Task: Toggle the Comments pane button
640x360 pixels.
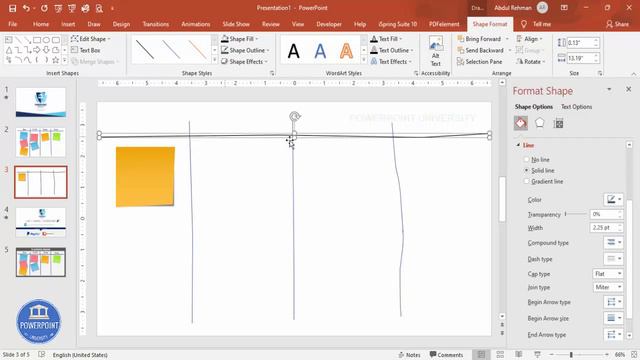Action: (446, 355)
